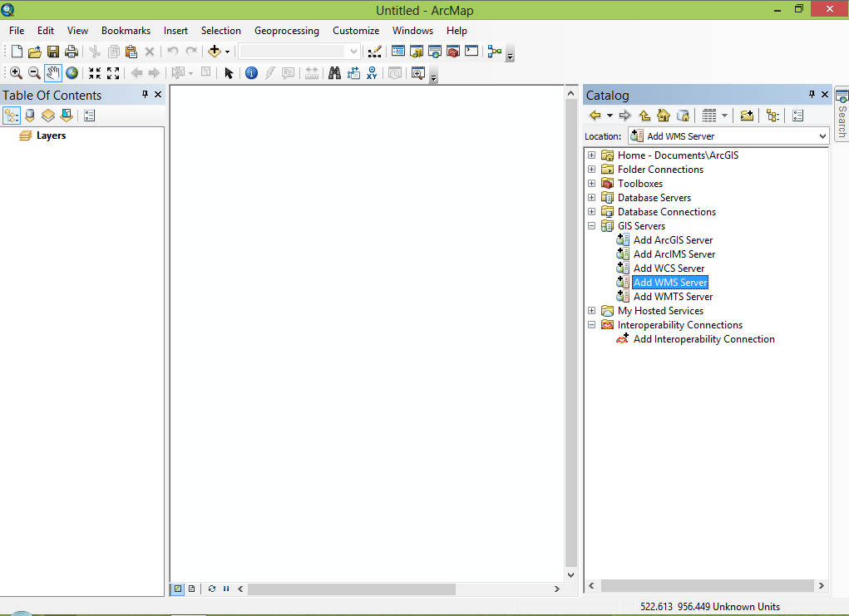The image size is (849, 616).
Task: Click the Editor Toolbar icon
Action: point(375,52)
